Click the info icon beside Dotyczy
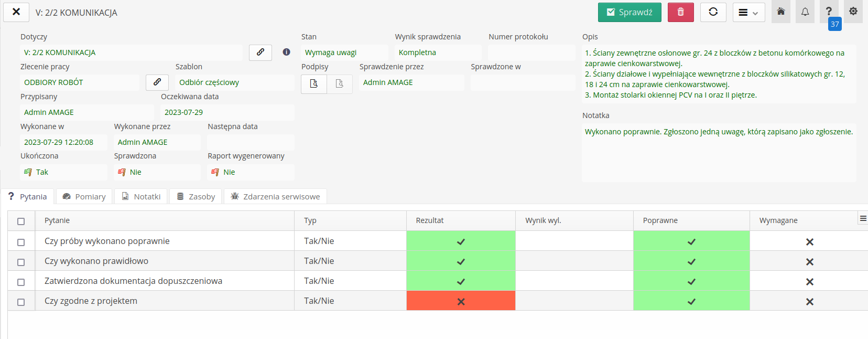This screenshot has width=868, height=339. pyautogui.click(x=286, y=52)
